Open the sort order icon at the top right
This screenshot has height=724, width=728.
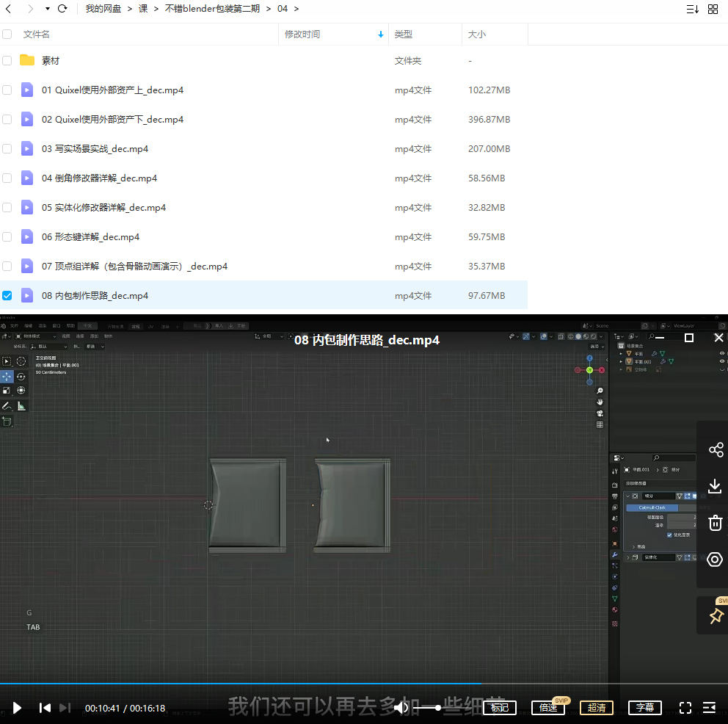click(692, 9)
